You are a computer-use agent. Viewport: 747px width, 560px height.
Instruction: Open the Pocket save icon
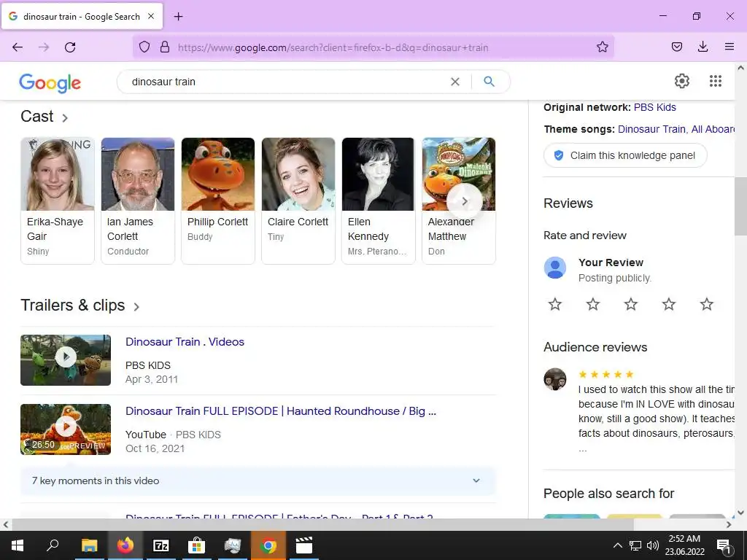[676, 47]
